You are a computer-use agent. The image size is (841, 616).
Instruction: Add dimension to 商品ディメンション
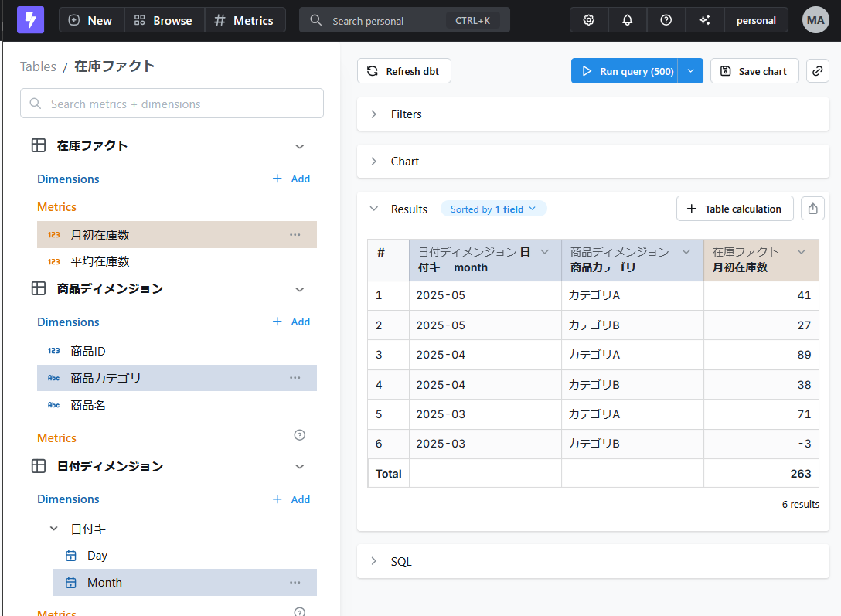pyautogui.click(x=291, y=322)
